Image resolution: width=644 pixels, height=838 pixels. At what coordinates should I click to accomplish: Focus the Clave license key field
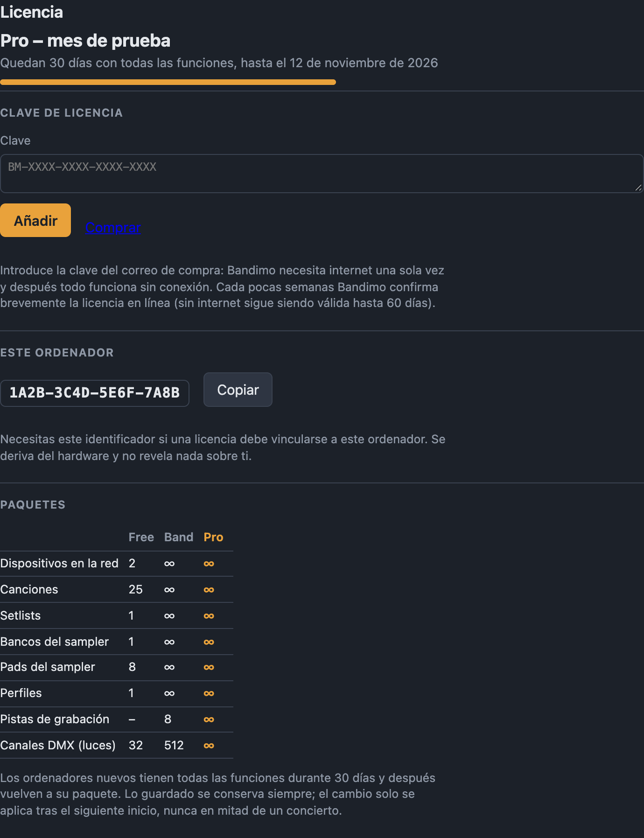pyautogui.click(x=322, y=173)
